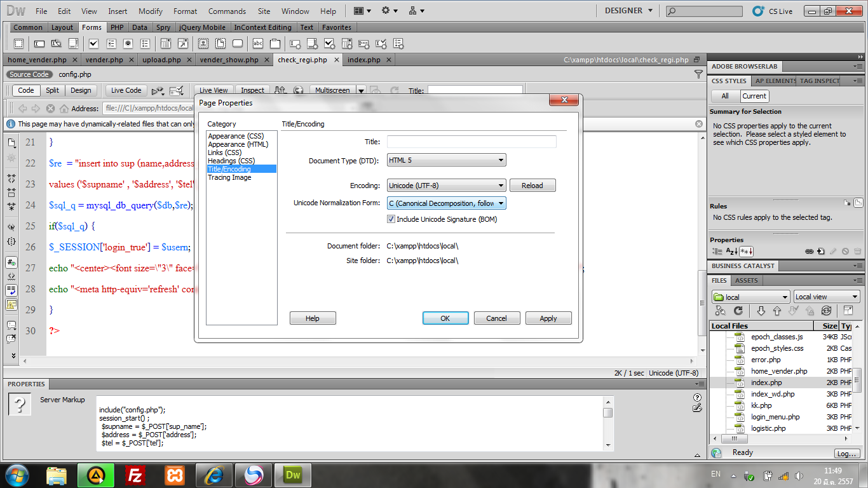Switch to Code view
868x488 pixels.
[26, 90]
